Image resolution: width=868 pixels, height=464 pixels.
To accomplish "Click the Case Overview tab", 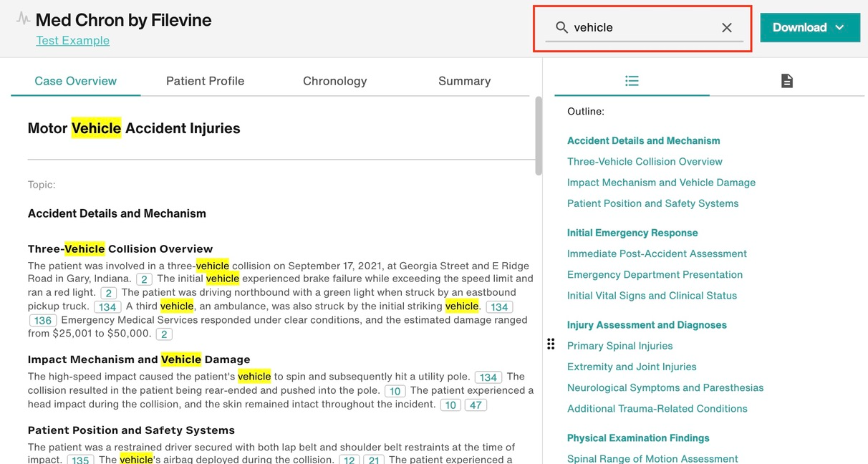I will (75, 81).
